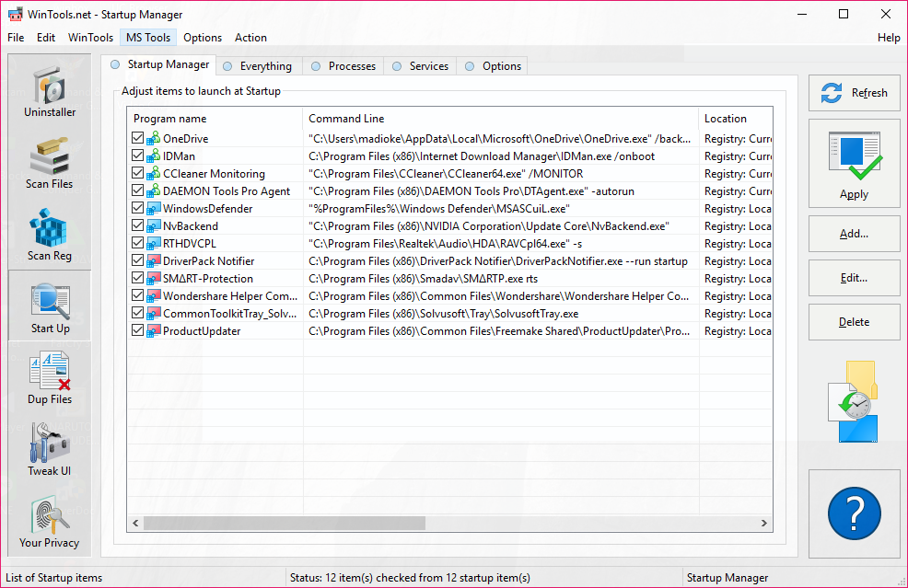Click the Refresh button
Viewport: 908px width, 588px height.
click(855, 93)
